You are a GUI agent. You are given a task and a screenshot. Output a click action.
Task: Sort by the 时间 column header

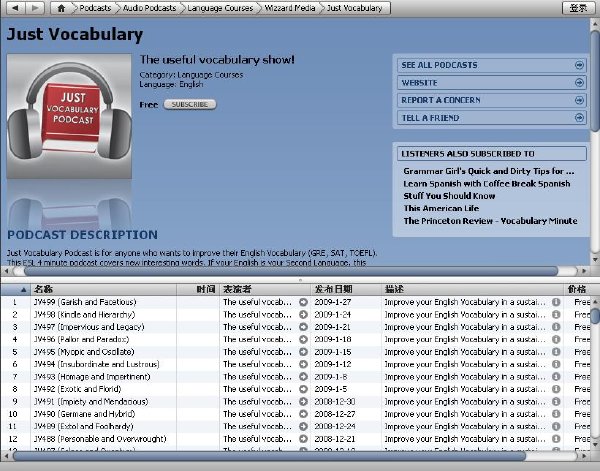[198, 289]
